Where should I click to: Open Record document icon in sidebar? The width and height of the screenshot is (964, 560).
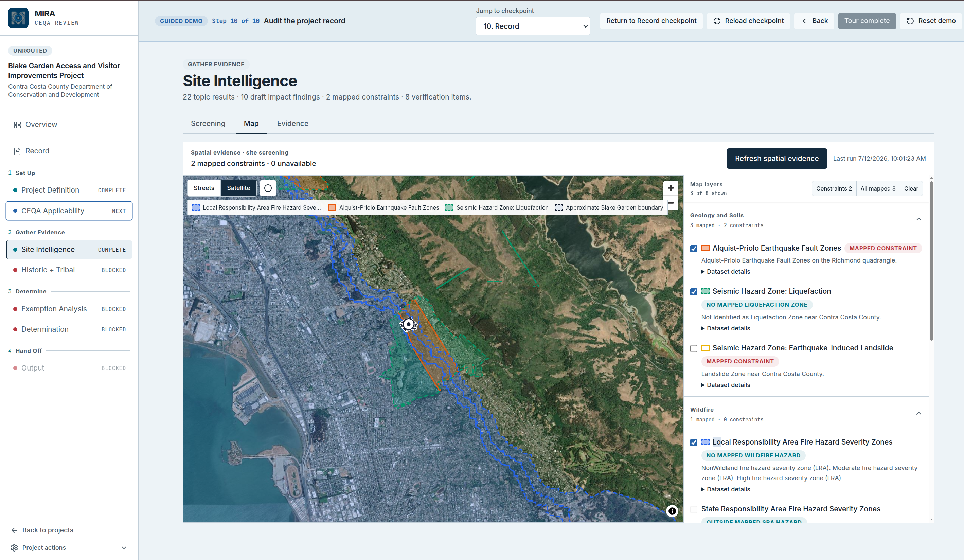pos(17,151)
